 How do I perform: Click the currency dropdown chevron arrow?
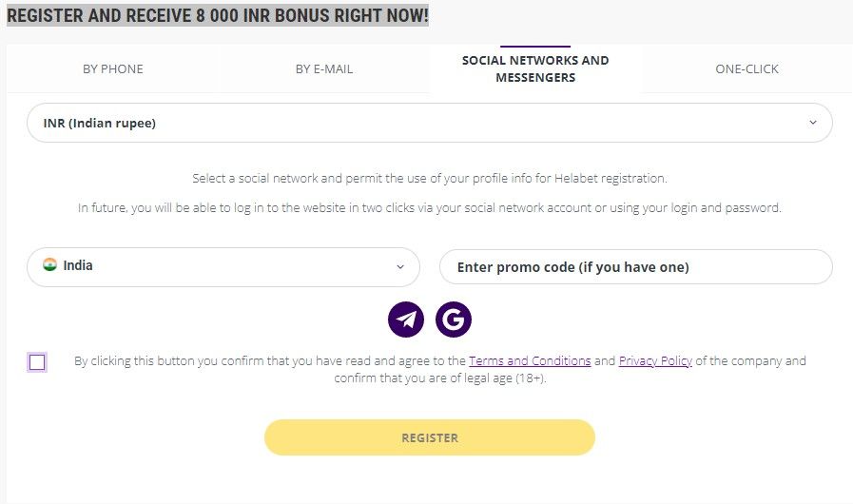point(813,123)
